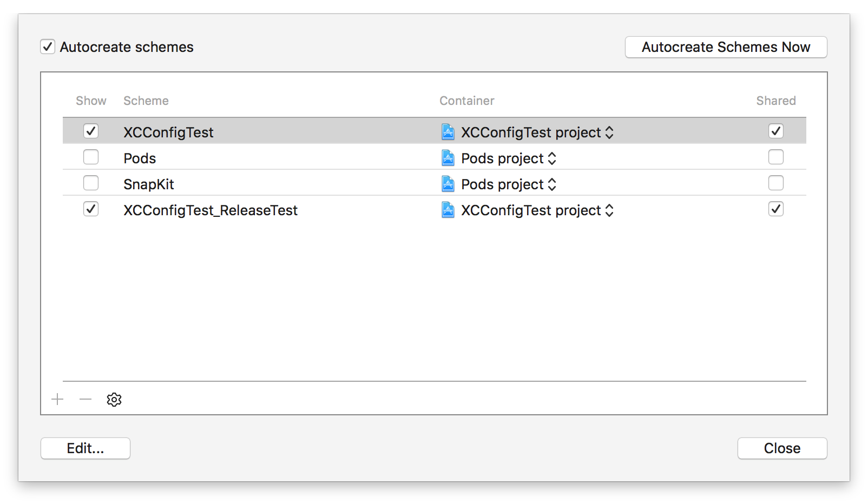This screenshot has height=504, width=868.
Task: Enable Shared checkbox for SnapKit scheme
Action: coord(776,183)
